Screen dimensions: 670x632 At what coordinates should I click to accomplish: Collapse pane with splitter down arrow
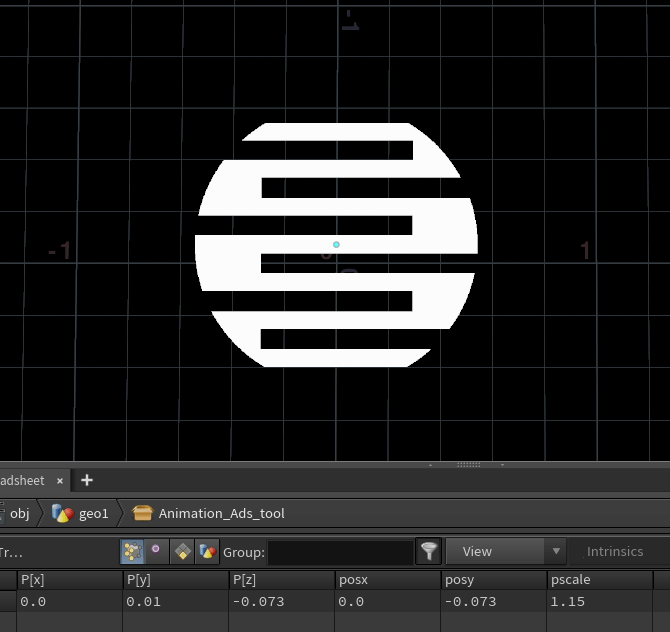click(x=502, y=464)
